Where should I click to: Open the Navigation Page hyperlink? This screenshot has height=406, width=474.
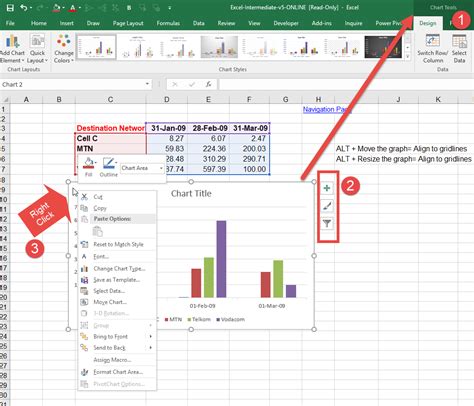(x=327, y=109)
